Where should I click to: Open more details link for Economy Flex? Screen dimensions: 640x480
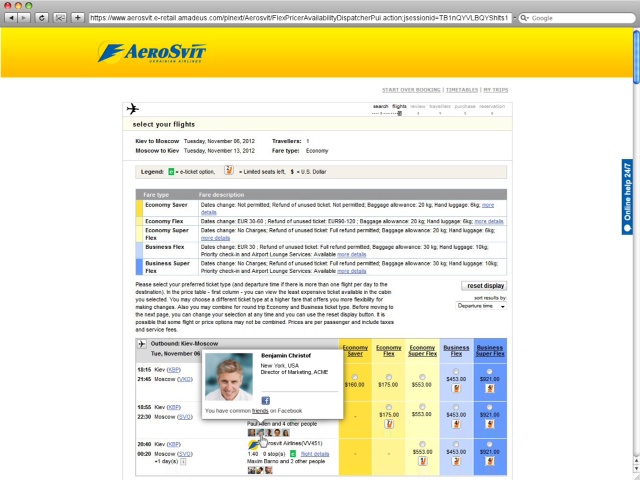(x=489, y=222)
